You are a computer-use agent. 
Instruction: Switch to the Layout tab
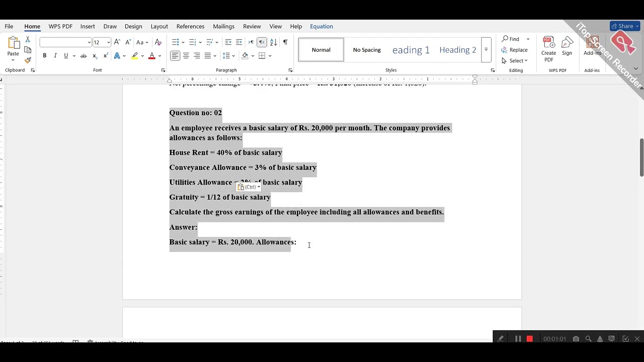tap(159, 26)
